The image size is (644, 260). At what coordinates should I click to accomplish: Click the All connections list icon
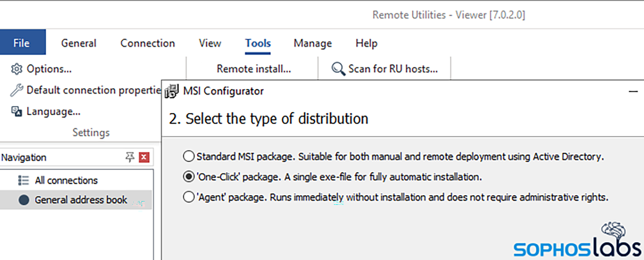point(24,180)
